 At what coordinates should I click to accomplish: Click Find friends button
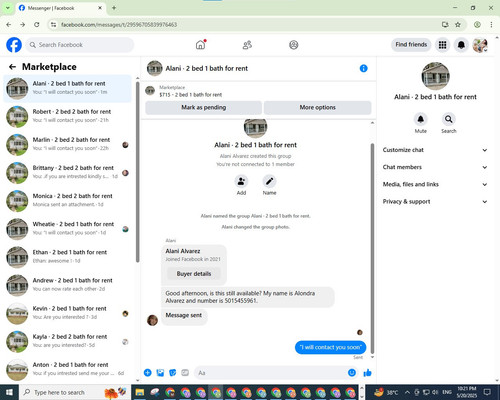pos(411,45)
